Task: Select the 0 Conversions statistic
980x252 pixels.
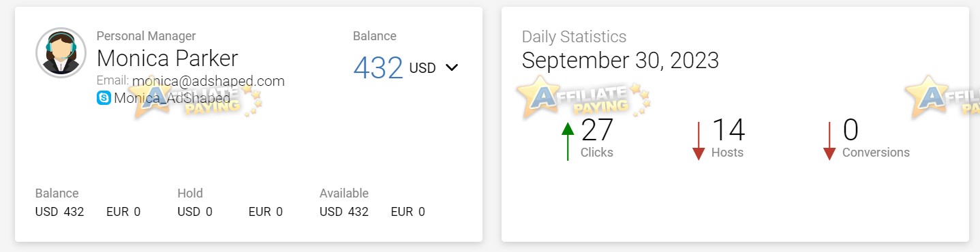Action: (876, 137)
